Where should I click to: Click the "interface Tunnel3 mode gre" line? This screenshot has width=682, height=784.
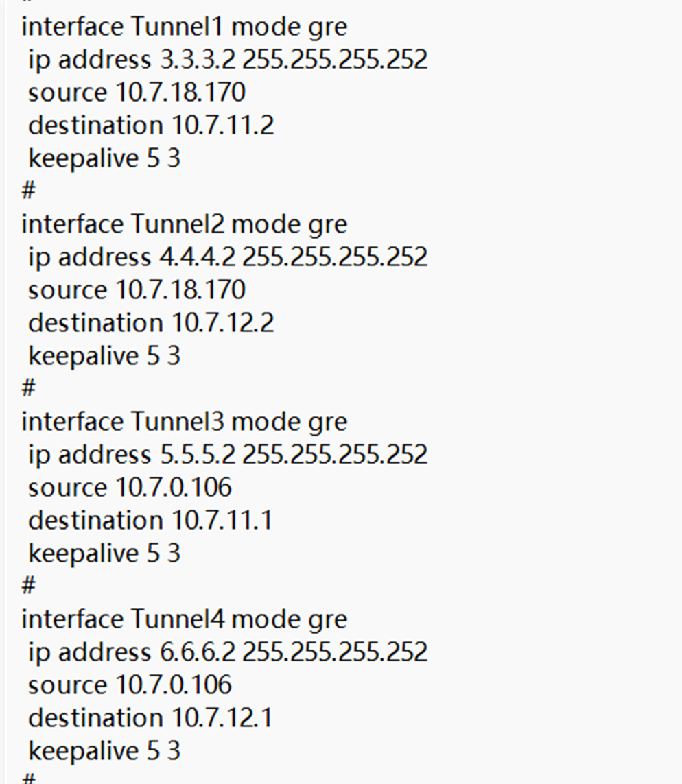click(x=184, y=421)
